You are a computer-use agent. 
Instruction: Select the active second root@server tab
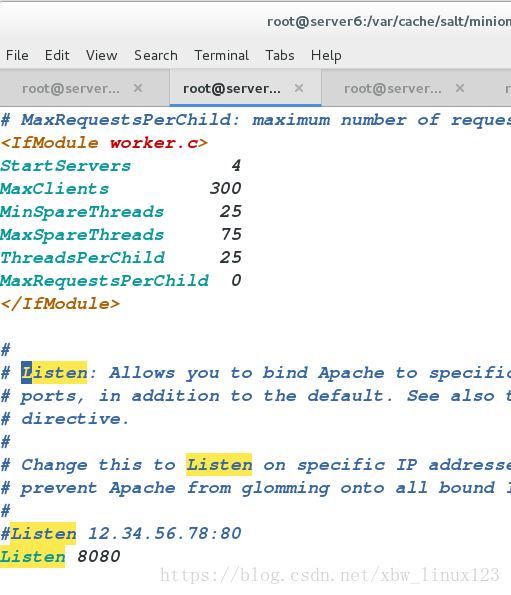[x=232, y=88]
